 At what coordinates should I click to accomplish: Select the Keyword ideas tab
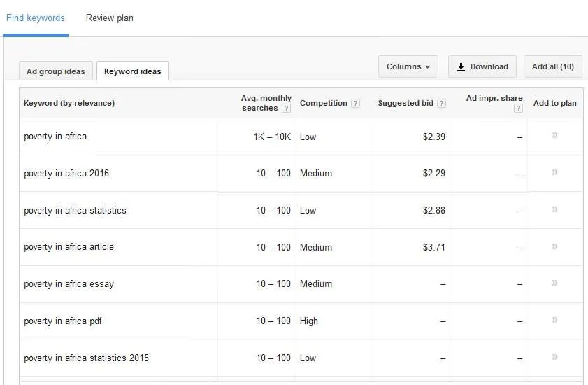click(133, 71)
